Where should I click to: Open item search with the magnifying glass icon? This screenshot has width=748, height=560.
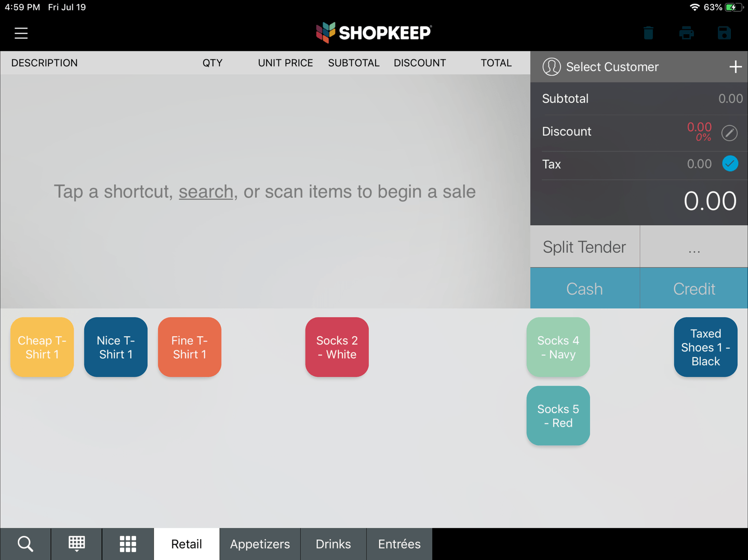tap(25, 543)
